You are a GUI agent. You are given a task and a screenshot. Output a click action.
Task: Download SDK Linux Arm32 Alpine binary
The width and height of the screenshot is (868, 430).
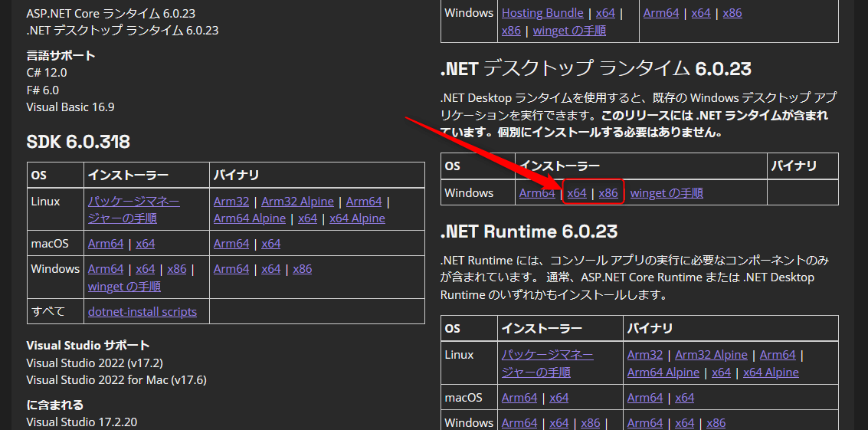coord(298,201)
